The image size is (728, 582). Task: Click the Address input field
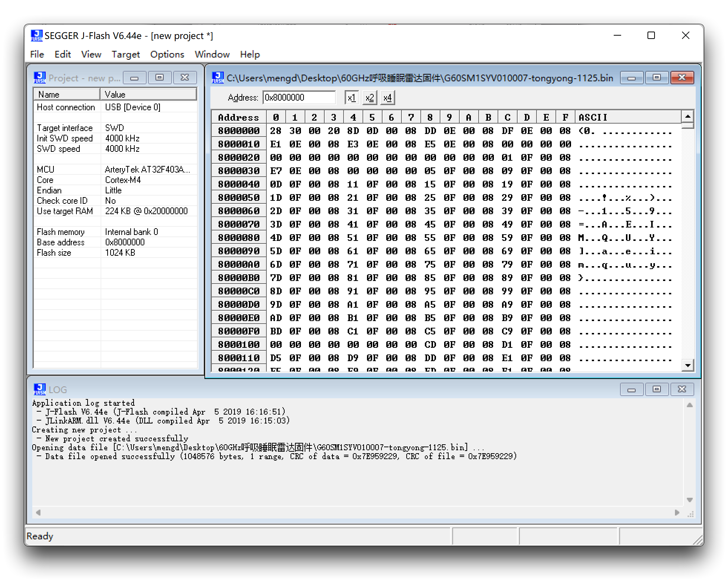pos(299,98)
